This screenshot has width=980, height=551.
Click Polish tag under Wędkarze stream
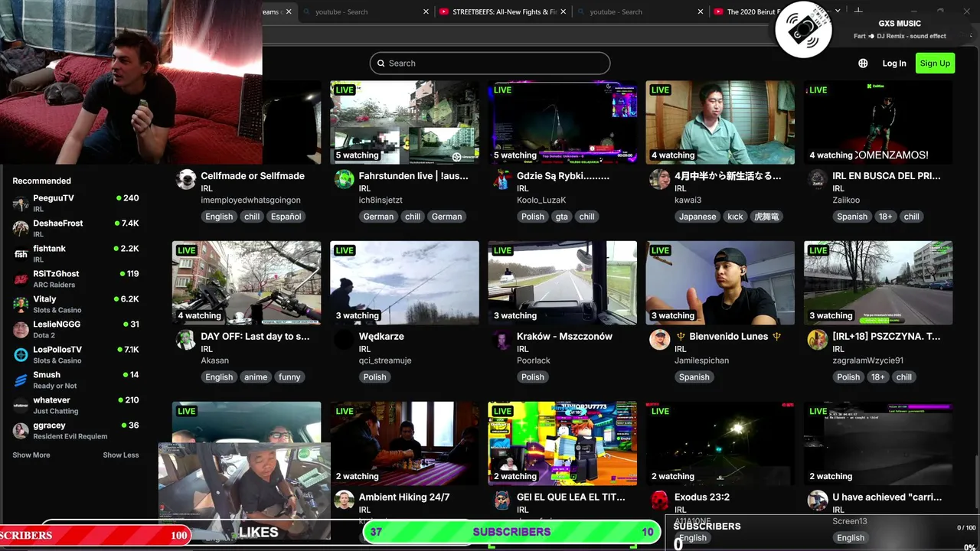[375, 377]
